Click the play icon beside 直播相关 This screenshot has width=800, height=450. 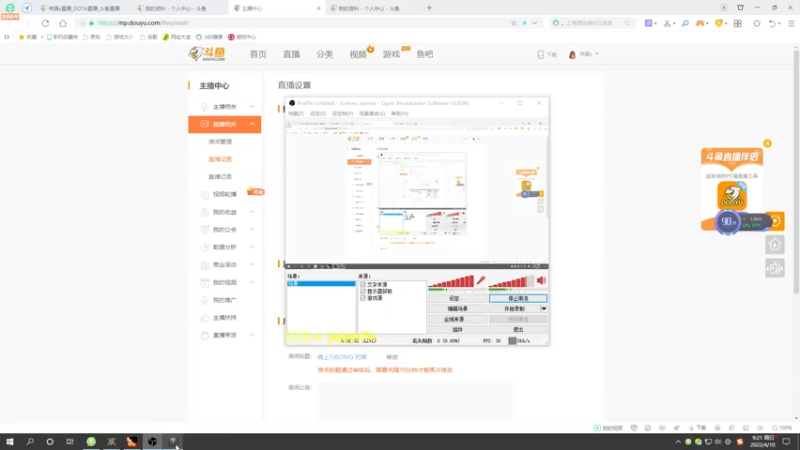click(x=205, y=124)
